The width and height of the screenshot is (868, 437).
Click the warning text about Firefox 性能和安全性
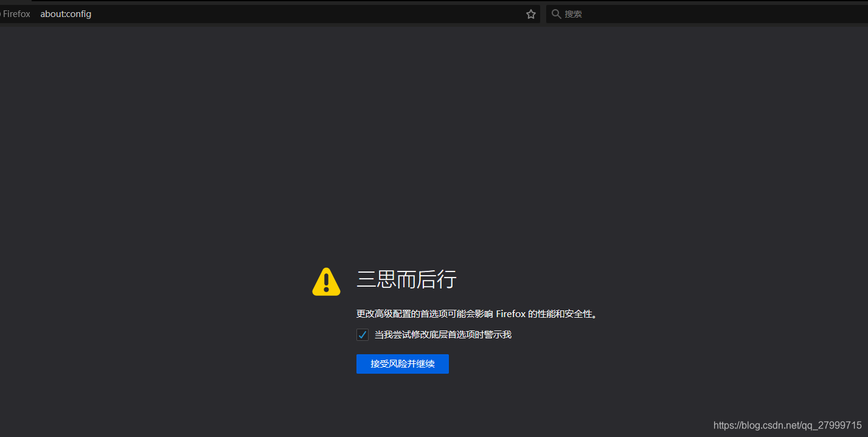(476, 314)
